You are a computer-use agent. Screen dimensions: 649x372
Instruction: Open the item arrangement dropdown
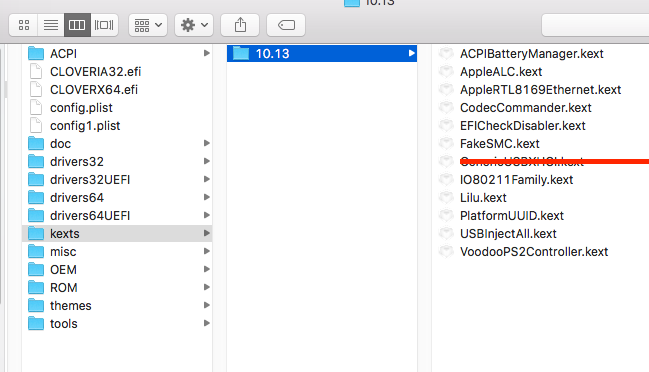148,25
